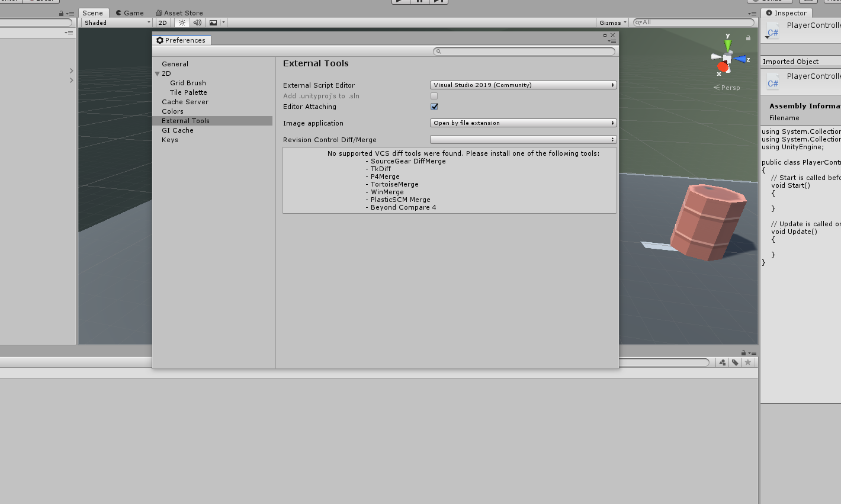841x504 pixels.
Task: Open Project panel options menu
Action: tap(752, 353)
